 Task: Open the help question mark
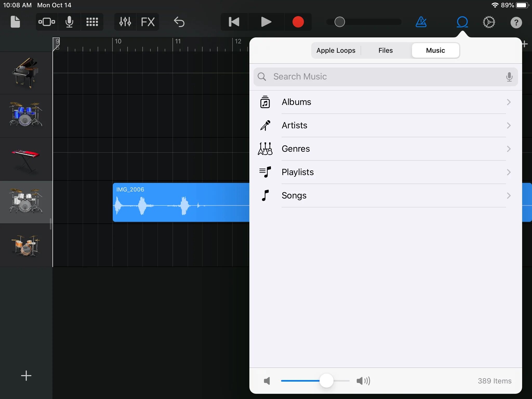[x=516, y=23]
